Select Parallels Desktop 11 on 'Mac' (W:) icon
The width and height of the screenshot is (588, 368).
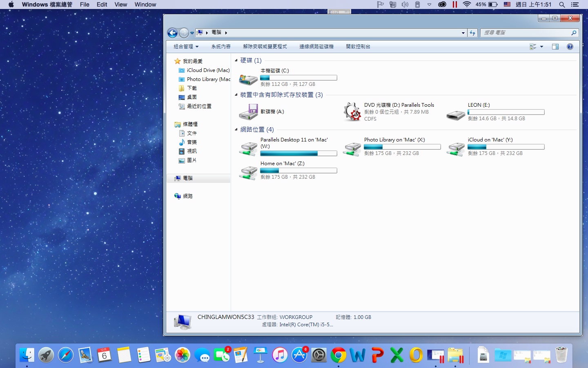coord(248,148)
